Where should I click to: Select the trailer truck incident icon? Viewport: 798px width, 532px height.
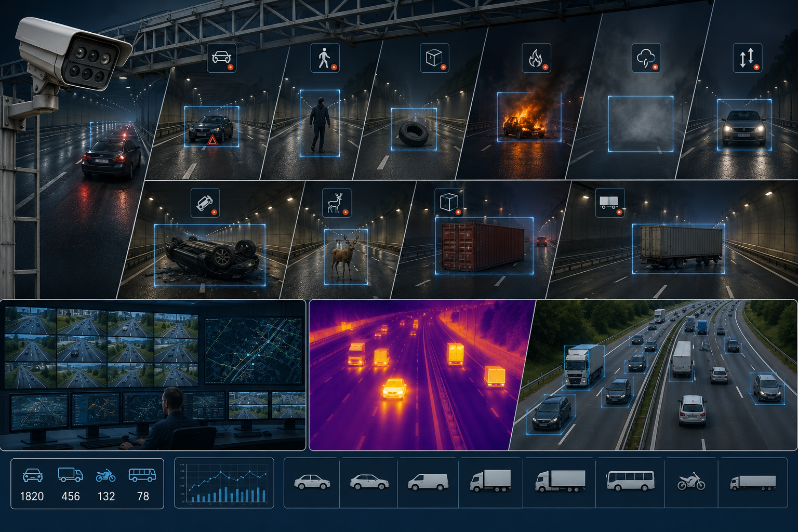(x=610, y=203)
